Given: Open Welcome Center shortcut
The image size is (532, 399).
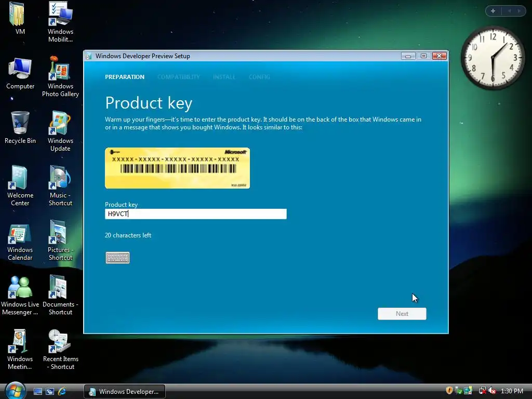Looking at the screenshot, I should 20,185.
